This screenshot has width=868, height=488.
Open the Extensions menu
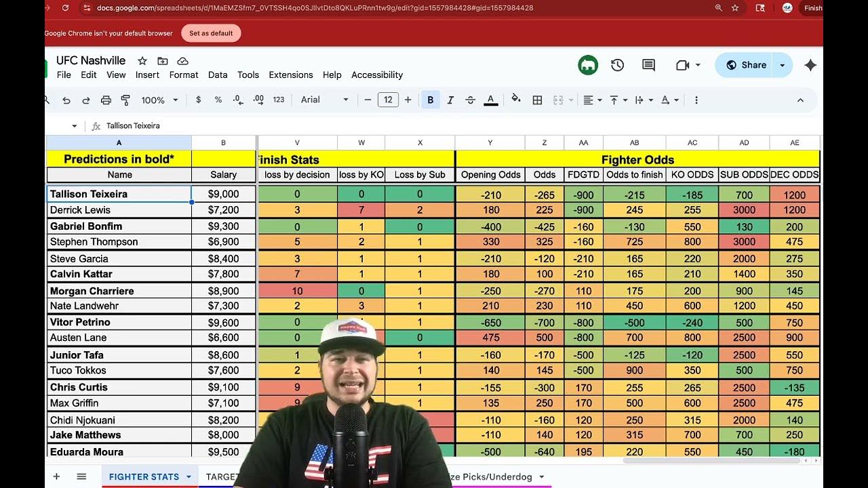pyautogui.click(x=291, y=75)
